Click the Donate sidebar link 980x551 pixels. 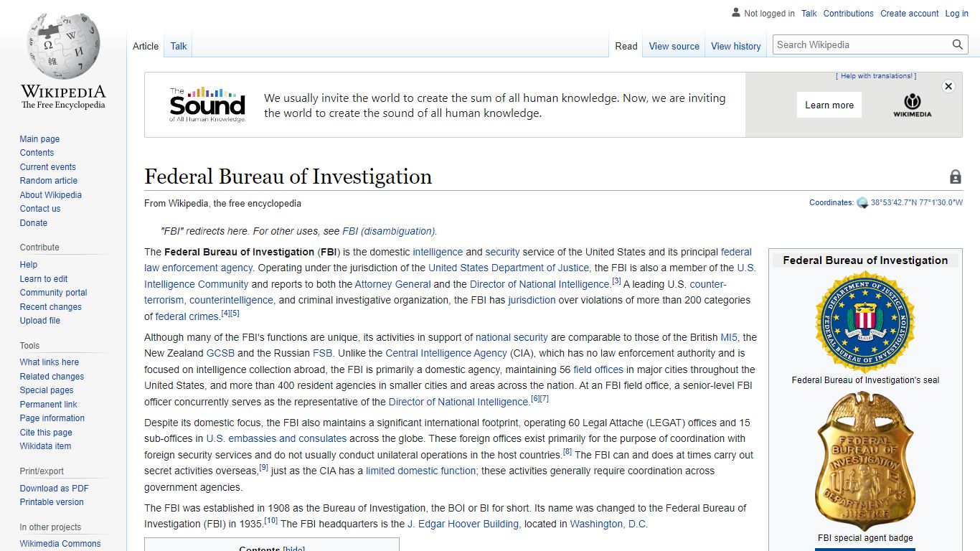34,223
